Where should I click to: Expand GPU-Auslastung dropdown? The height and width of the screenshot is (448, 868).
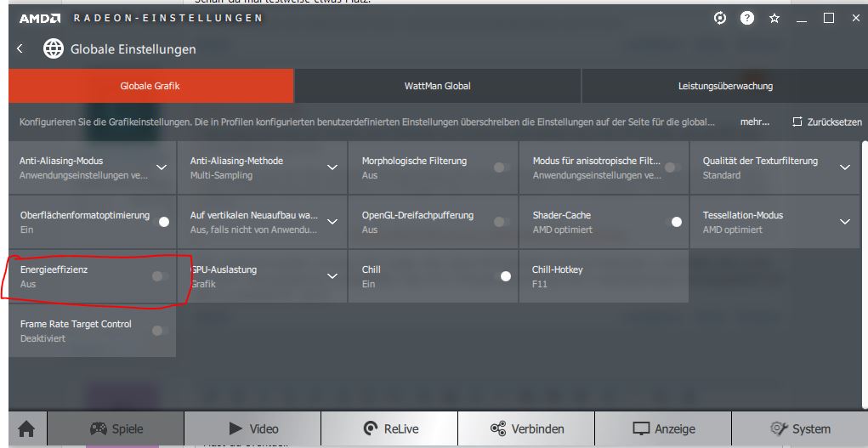point(332,275)
